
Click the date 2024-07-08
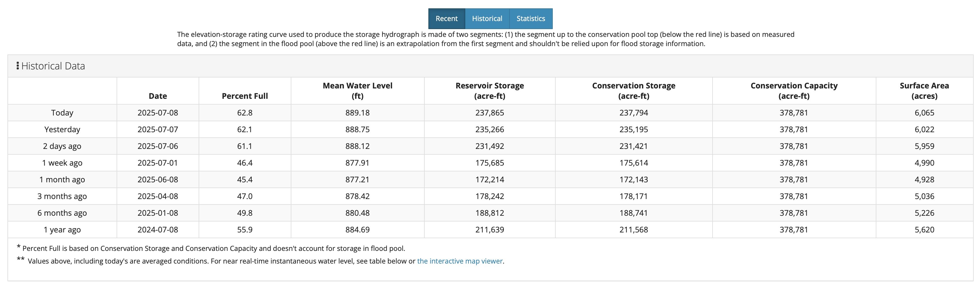(x=158, y=230)
